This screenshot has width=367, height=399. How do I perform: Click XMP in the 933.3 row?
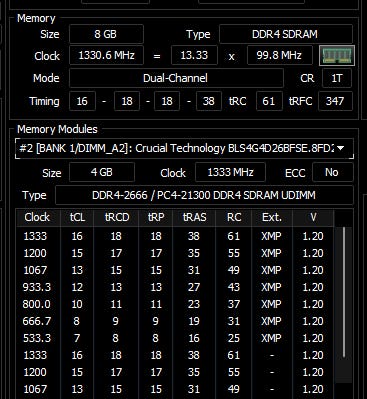click(x=271, y=287)
